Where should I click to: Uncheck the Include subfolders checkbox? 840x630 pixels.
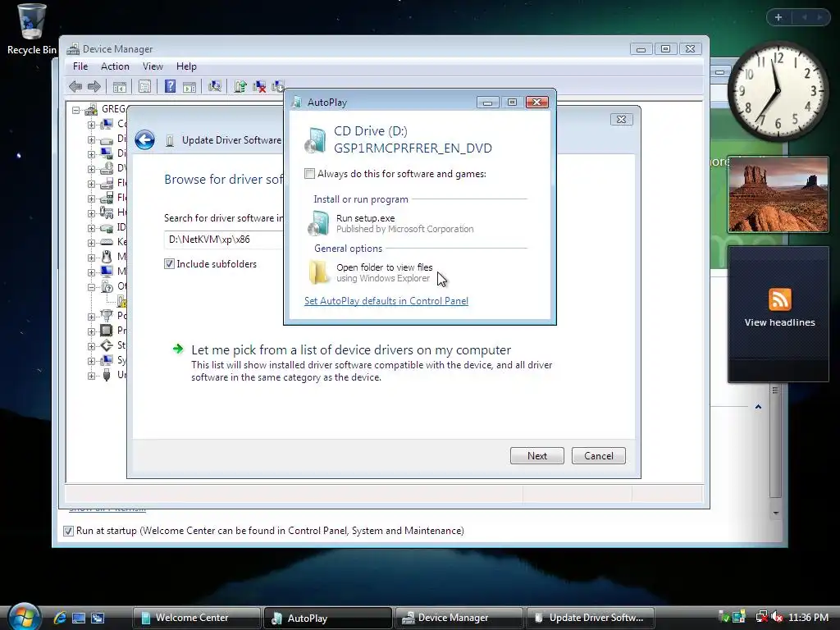[x=169, y=263]
